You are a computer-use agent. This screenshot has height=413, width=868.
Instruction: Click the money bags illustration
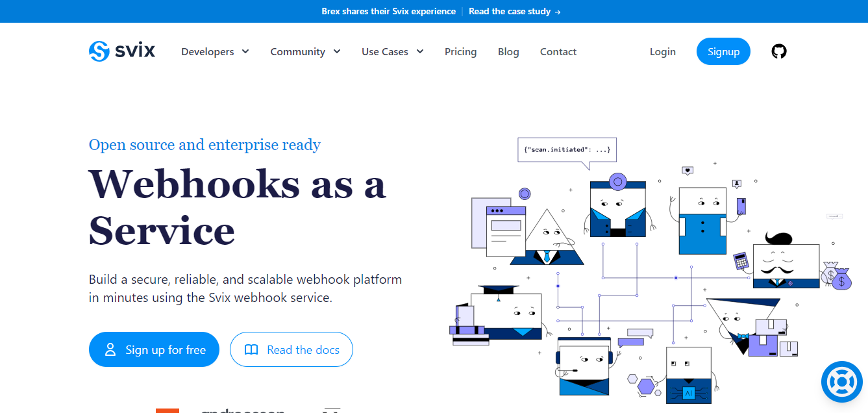[836, 275]
